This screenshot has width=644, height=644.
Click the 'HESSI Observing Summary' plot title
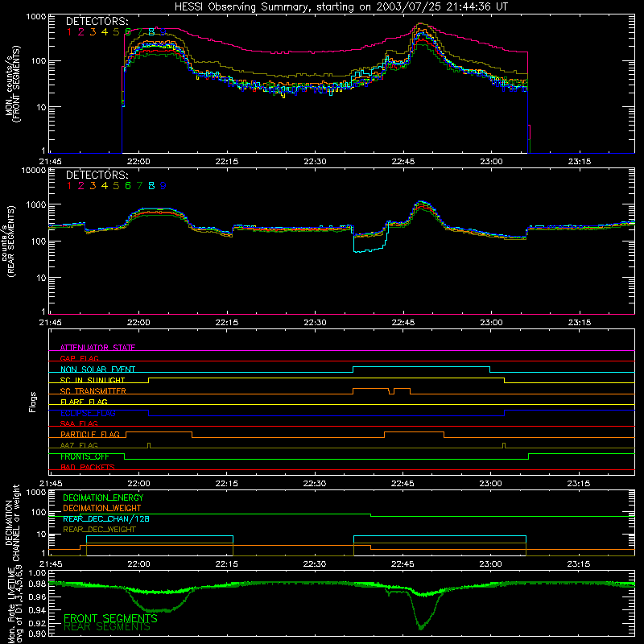[x=341, y=7]
